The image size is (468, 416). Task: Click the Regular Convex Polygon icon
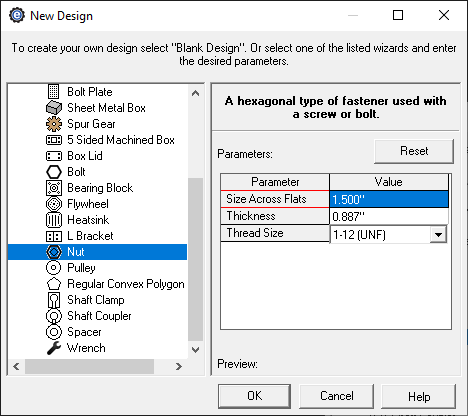(x=54, y=284)
